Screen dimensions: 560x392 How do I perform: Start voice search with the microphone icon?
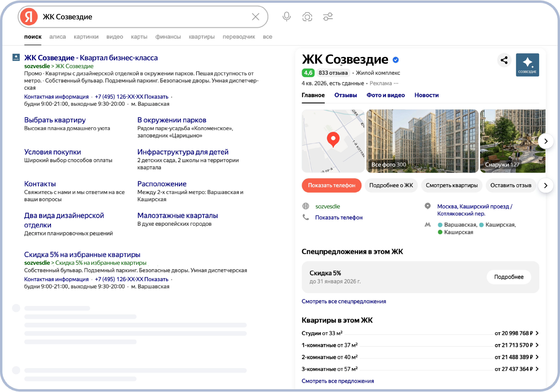[x=287, y=17]
